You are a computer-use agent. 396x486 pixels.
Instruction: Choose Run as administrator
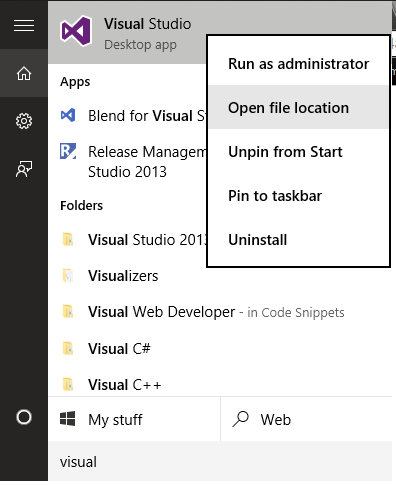[298, 64]
